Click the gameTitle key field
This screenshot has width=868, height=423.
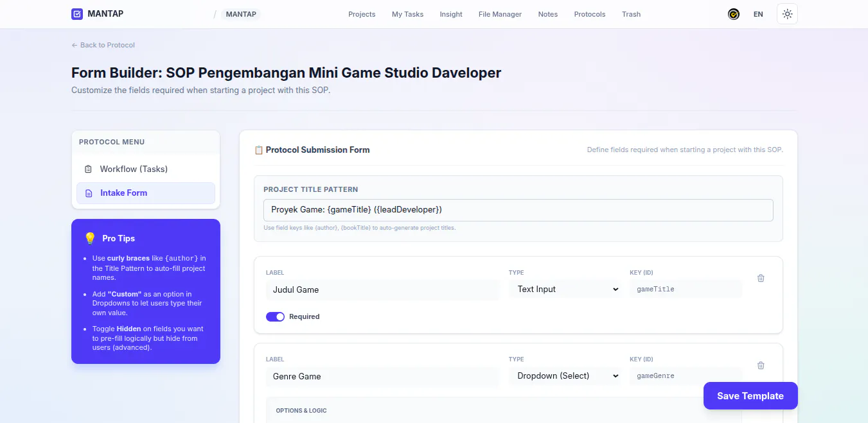(x=686, y=289)
